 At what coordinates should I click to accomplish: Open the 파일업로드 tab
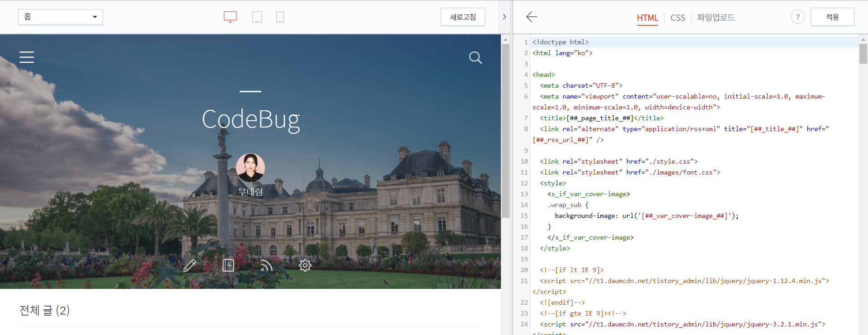click(x=716, y=18)
